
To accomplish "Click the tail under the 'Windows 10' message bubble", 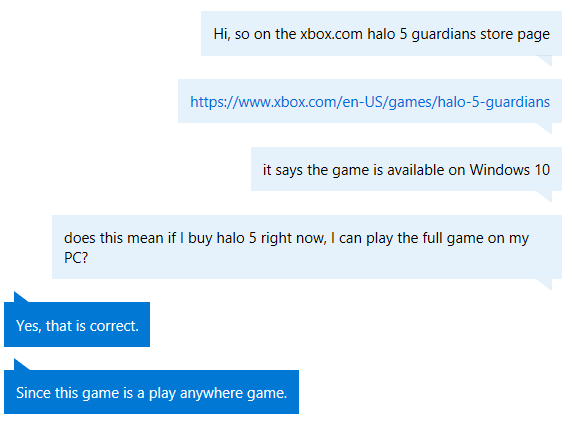I will click(x=544, y=196).
